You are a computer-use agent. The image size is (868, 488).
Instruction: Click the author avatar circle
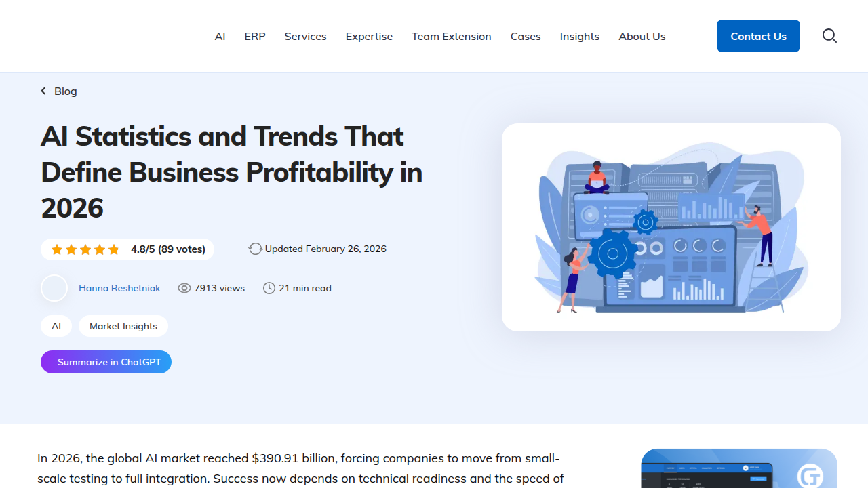click(x=54, y=288)
